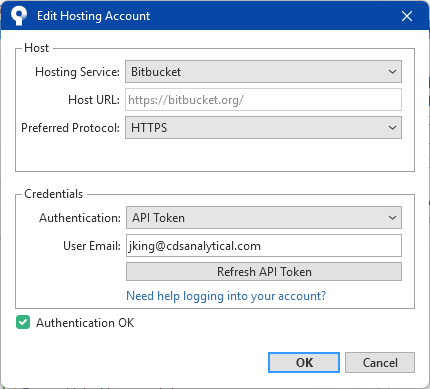Click the Edit Hosting Account title text
The image size is (430, 389).
coord(93,16)
